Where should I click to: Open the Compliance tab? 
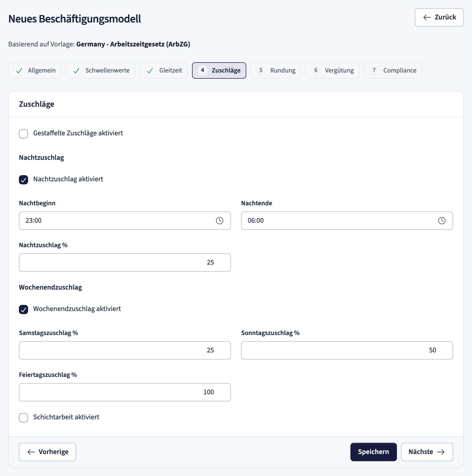393,70
